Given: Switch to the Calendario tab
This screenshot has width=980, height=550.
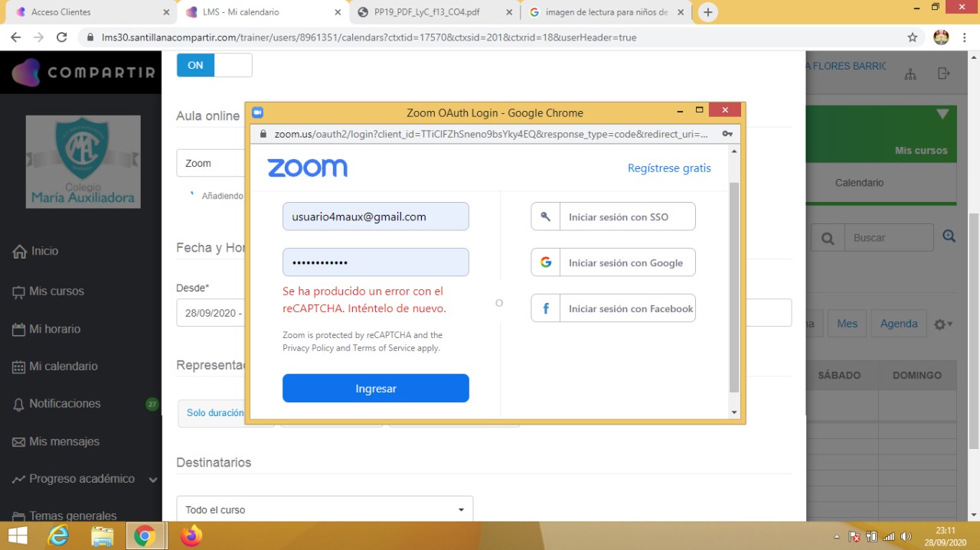Looking at the screenshot, I should click(859, 183).
